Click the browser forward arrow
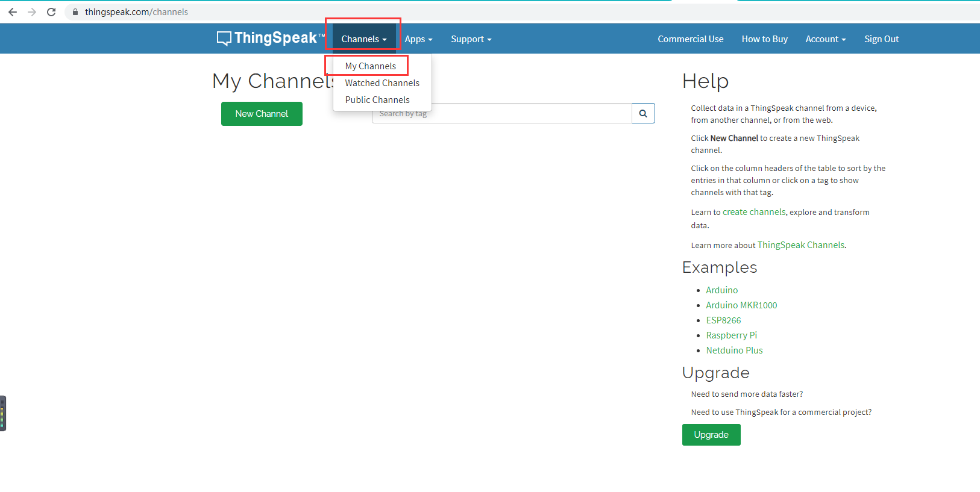The image size is (980, 492). tap(32, 12)
